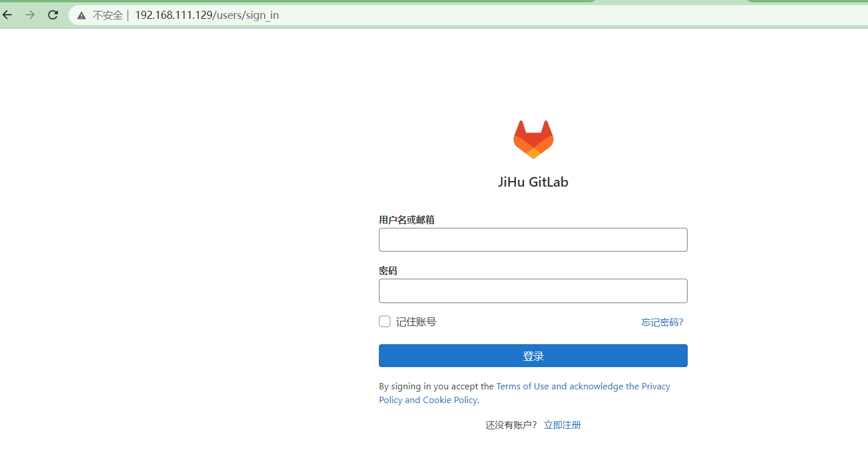The width and height of the screenshot is (868, 451).
Task: Click the 用户名或邮箱 field label
Action: tap(407, 220)
